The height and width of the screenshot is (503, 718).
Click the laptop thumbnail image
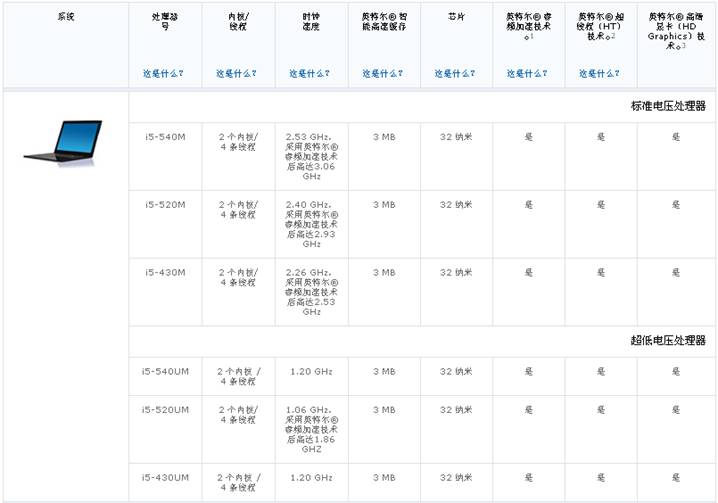point(63,142)
